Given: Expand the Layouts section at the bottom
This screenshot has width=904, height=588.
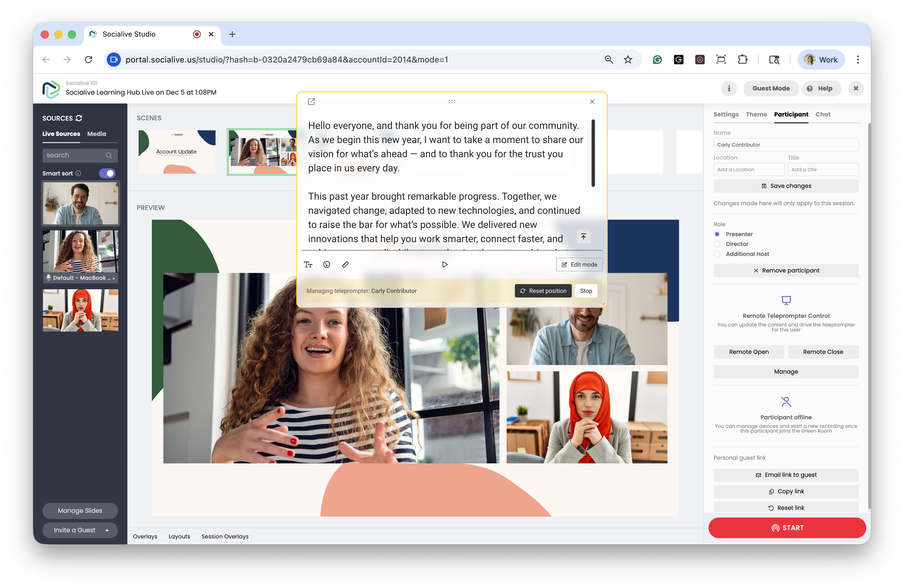Looking at the screenshot, I should coord(179,536).
